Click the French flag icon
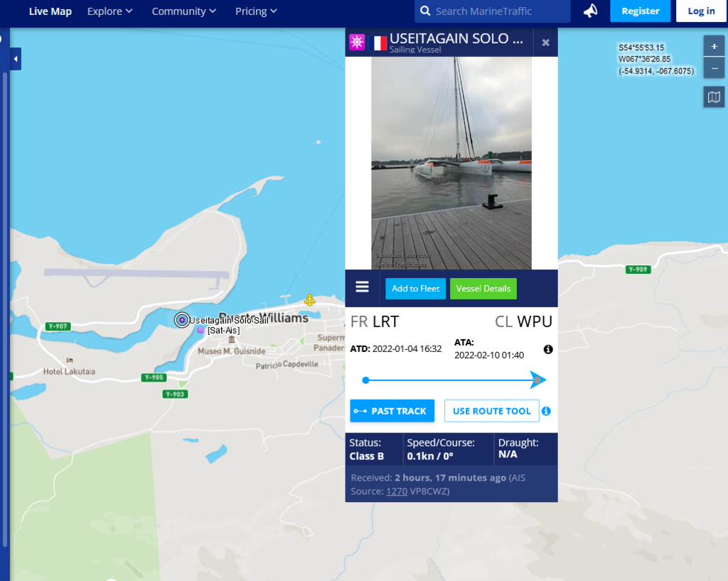The height and width of the screenshot is (581, 728). pos(380,43)
